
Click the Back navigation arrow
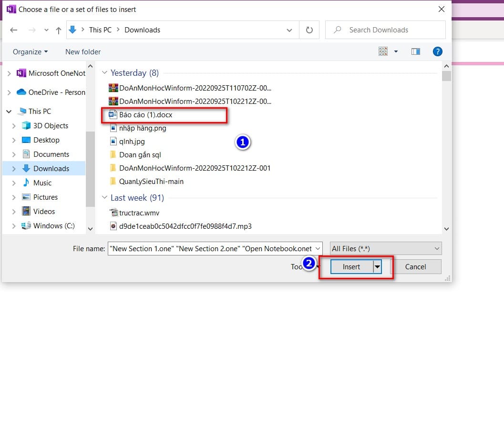(14, 30)
